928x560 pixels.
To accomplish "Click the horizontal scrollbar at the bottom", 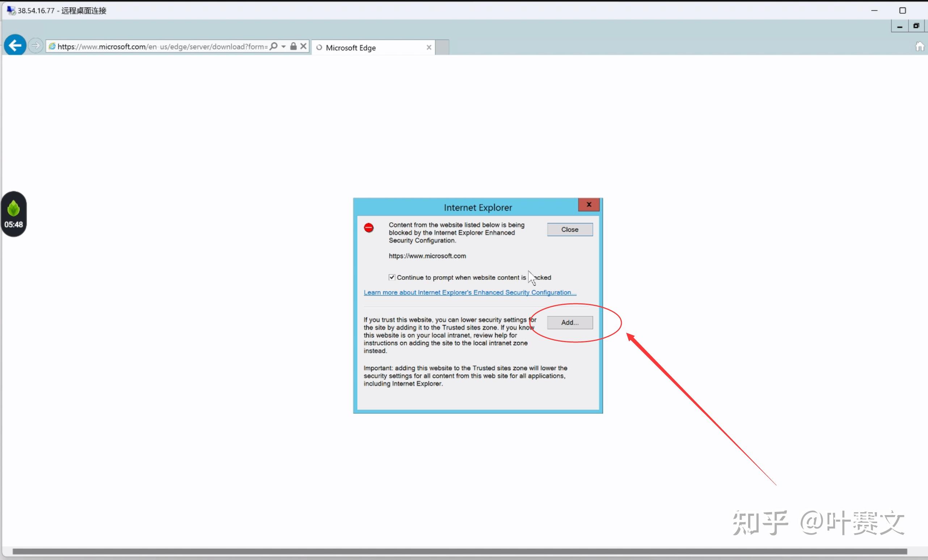I will point(460,551).
